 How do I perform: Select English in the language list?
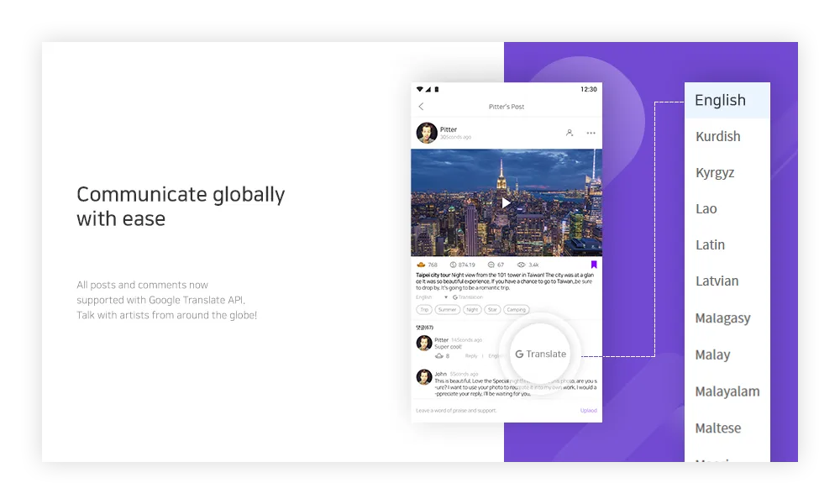(727, 100)
